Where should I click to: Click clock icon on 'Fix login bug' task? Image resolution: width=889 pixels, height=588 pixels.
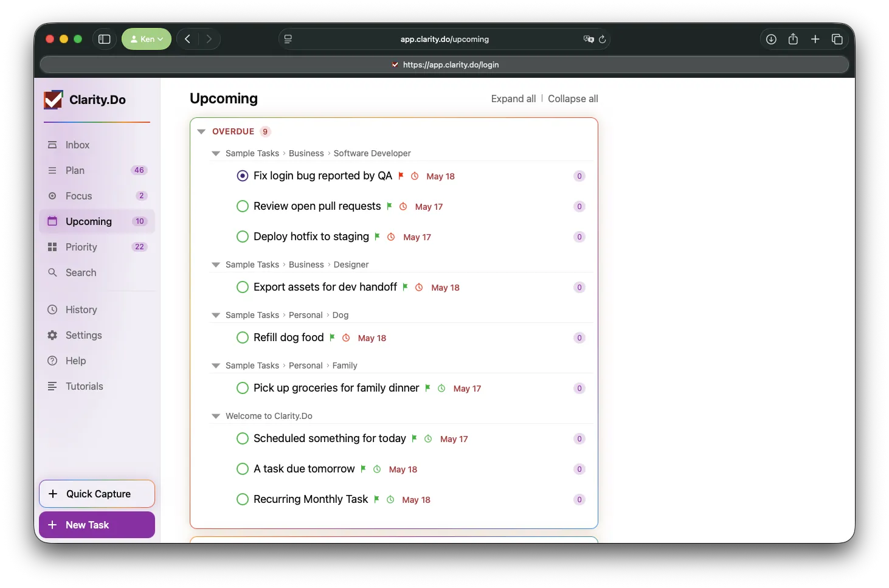coord(415,176)
